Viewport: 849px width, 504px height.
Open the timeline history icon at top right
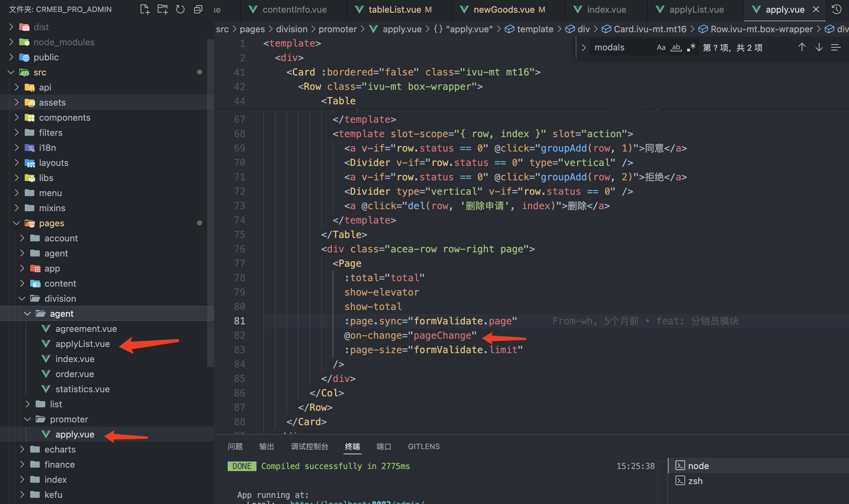click(x=837, y=10)
